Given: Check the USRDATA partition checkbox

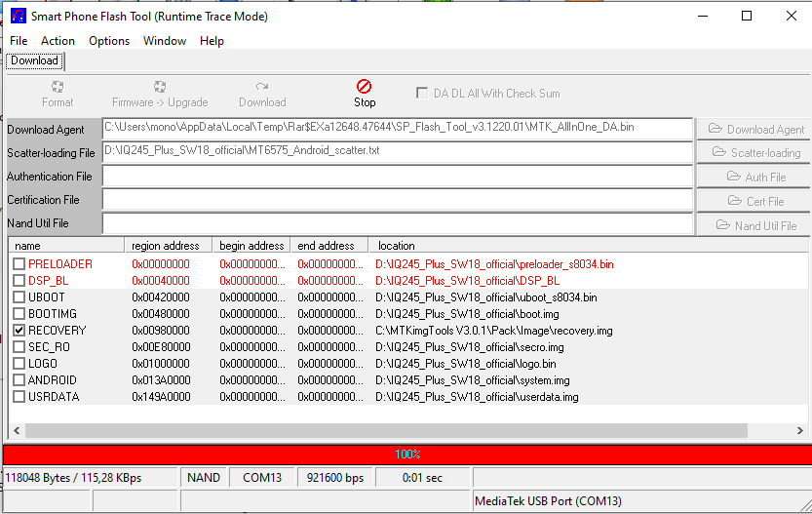Looking at the screenshot, I should (x=19, y=397).
